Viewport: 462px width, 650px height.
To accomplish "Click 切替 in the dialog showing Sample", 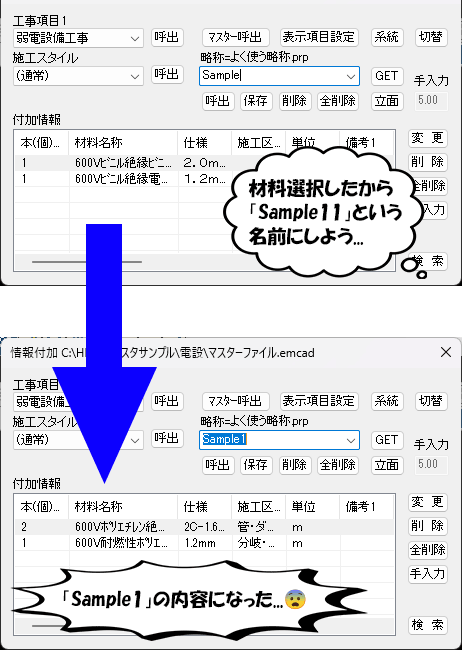I will coord(431,37).
